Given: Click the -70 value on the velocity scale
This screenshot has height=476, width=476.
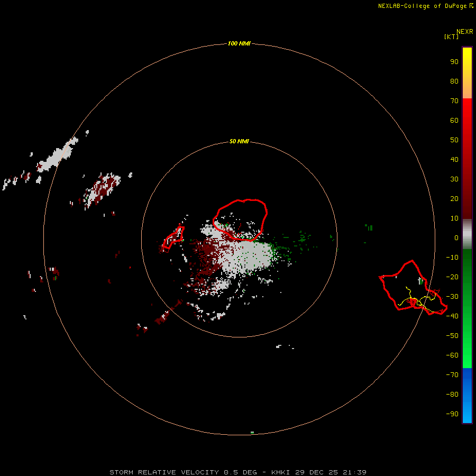Looking at the screenshot, I should tap(452, 374).
